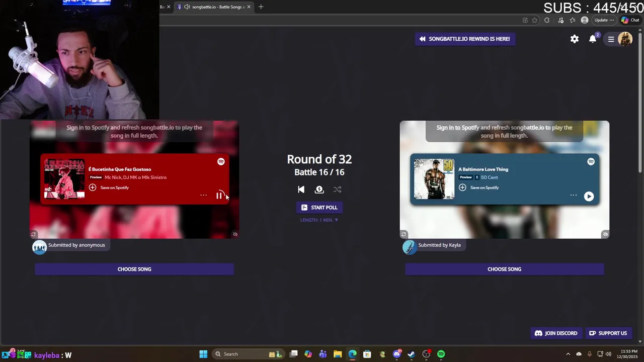The width and height of the screenshot is (644, 362).
Task: Open Discord from the taskbar
Action: tap(397, 354)
